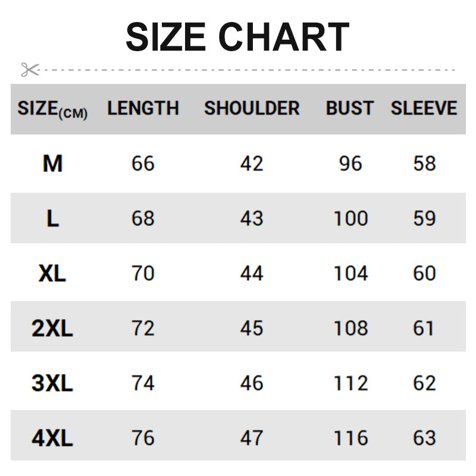
Task: Click the 2XL size row label
Action: pos(52,328)
